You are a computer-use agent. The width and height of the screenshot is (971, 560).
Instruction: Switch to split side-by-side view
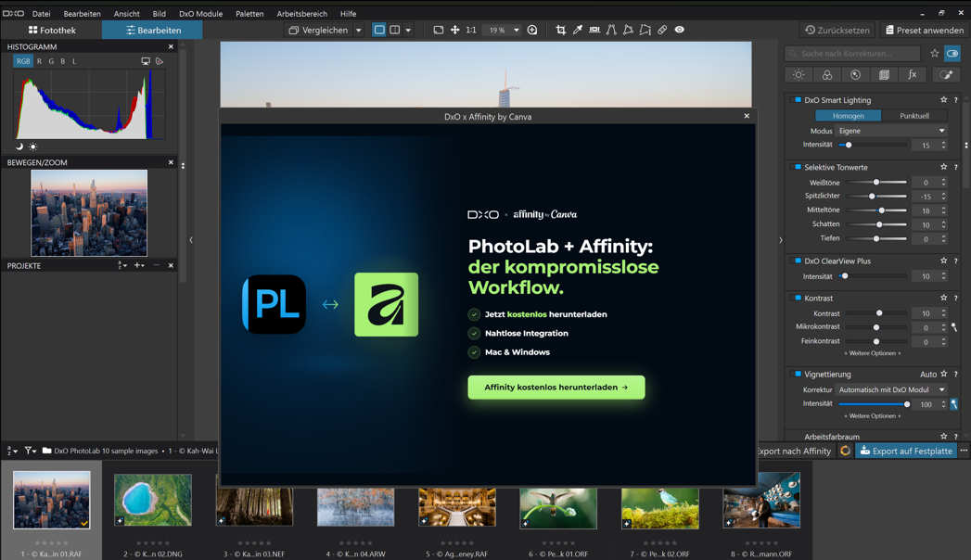394,30
